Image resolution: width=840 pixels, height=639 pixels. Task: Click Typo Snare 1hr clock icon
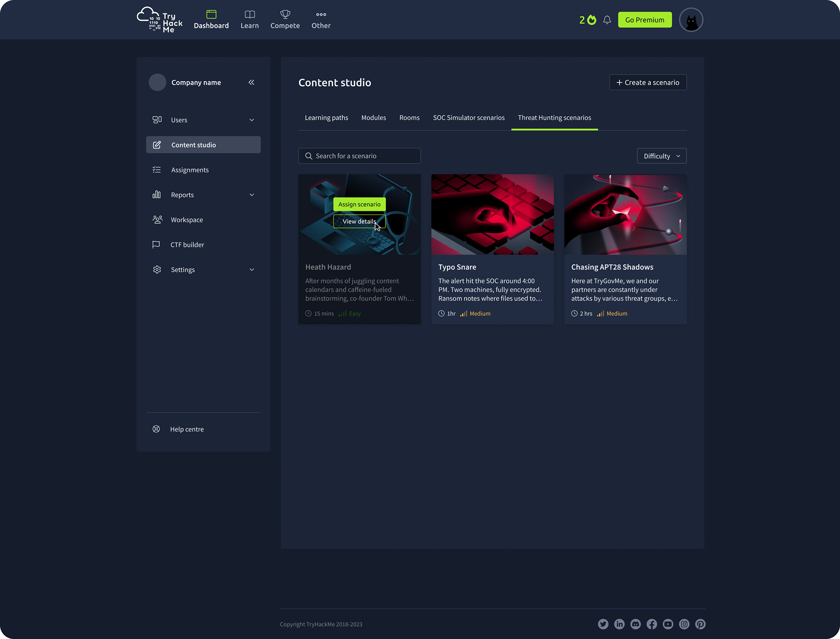441,313
